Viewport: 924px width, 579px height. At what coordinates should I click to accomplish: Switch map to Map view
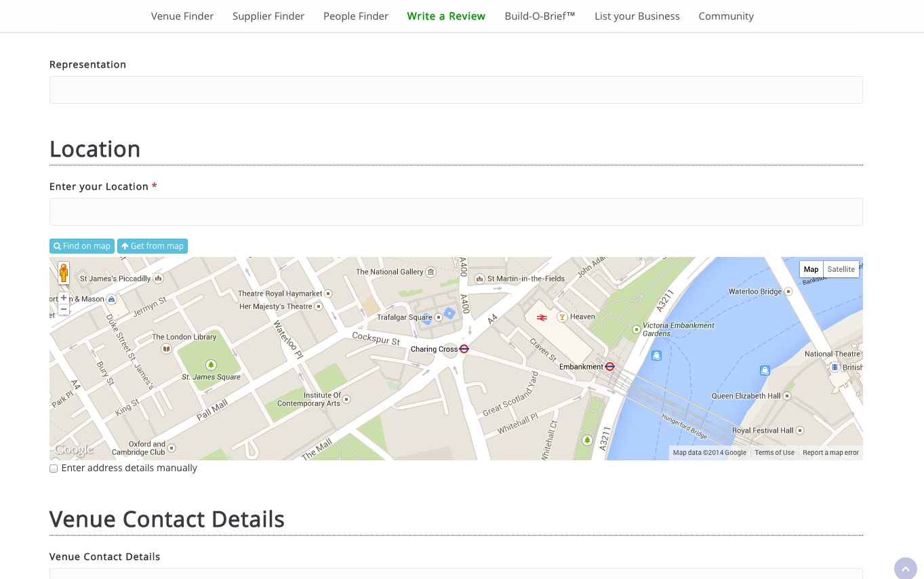(x=811, y=269)
